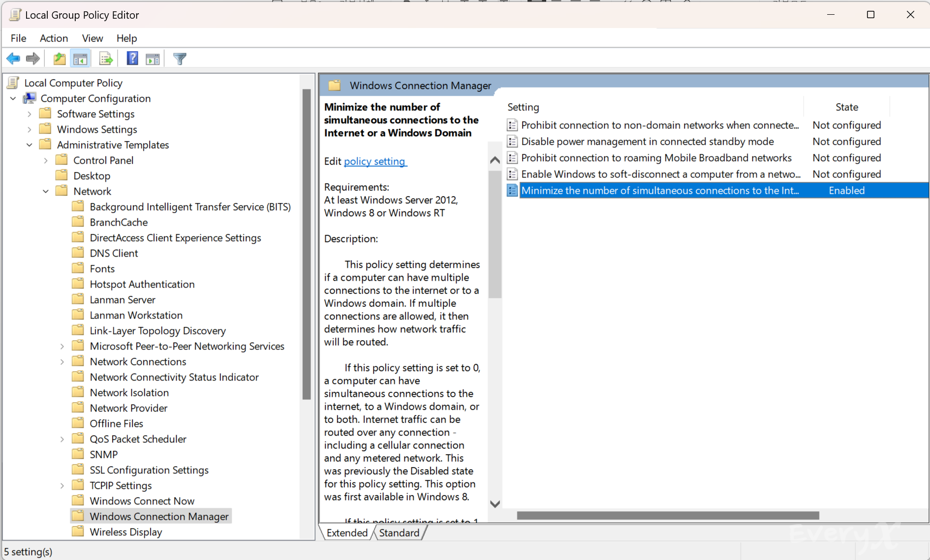Open the Action menu
The image size is (930, 560).
(x=54, y=38)
